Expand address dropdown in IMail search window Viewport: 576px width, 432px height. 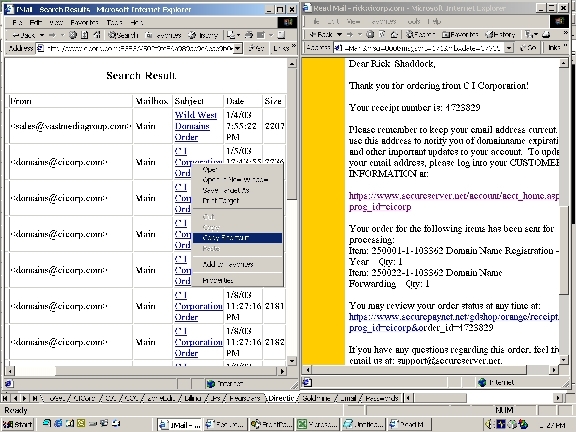238,48
